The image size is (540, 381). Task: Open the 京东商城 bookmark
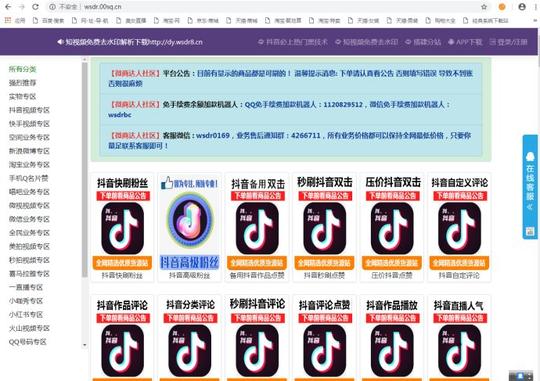(204, 21)
